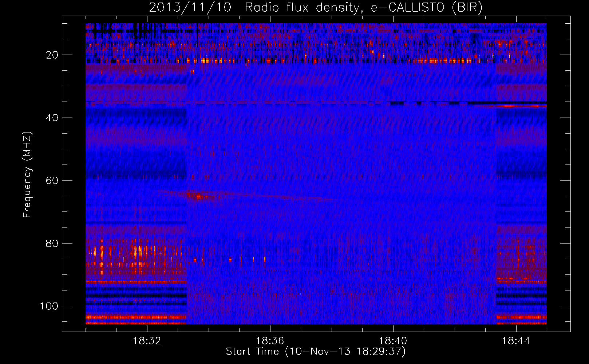
Task: Click the plot title '2013/11/10 Radio flux density, e-CALLISTO (BIR)'
Action: tap(316, 8)
